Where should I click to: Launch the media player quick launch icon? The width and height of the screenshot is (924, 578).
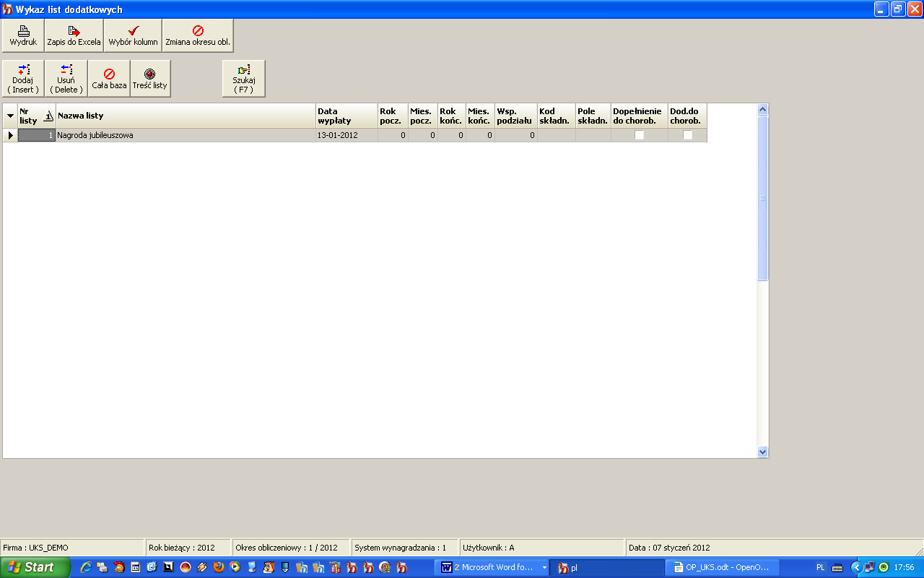click(235, 568)
